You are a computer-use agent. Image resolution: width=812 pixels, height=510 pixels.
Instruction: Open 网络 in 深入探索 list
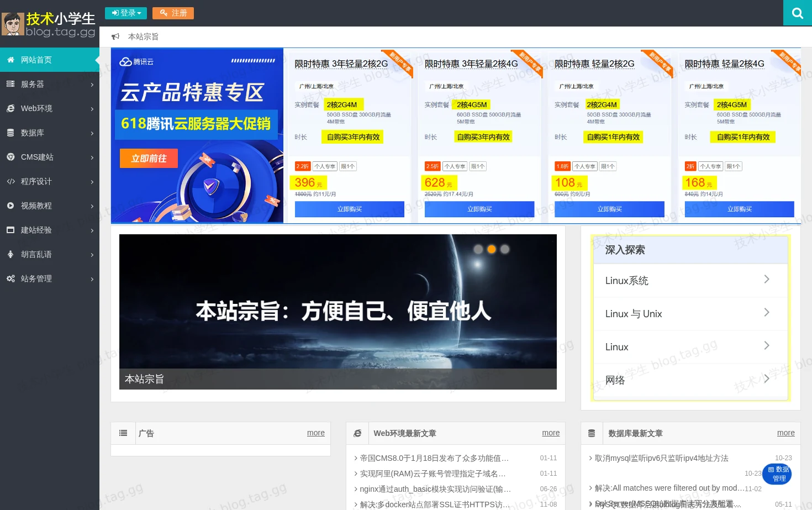point(690,380)
